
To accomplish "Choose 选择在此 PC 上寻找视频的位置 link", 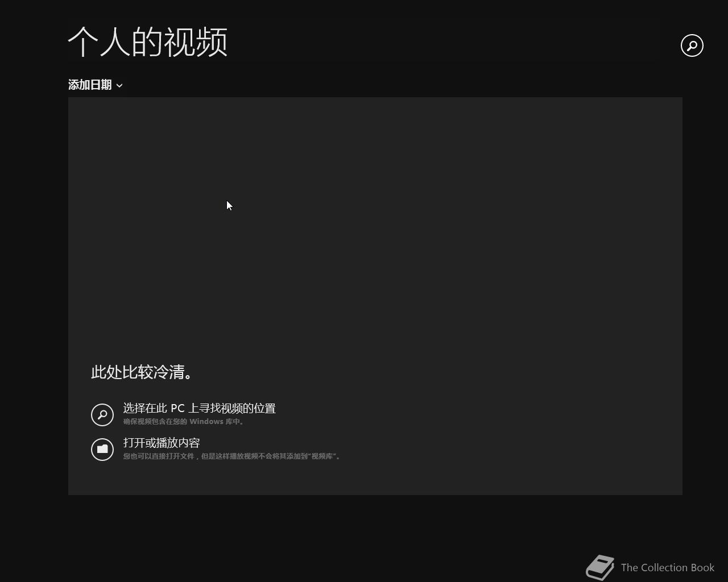I will (199, 408).
